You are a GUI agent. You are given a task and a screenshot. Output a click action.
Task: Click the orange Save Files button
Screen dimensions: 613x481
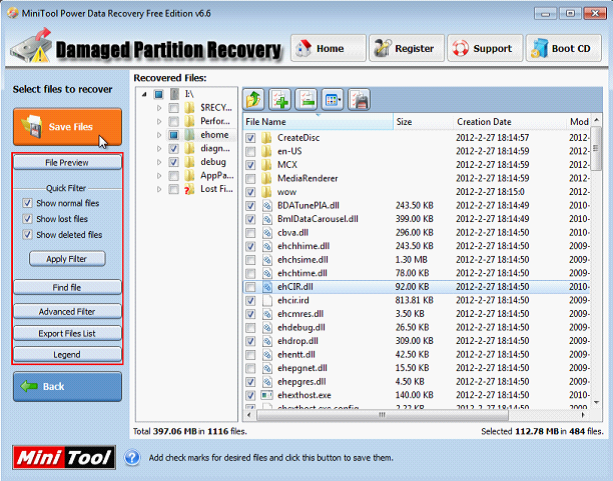click(x=67, y=127)
